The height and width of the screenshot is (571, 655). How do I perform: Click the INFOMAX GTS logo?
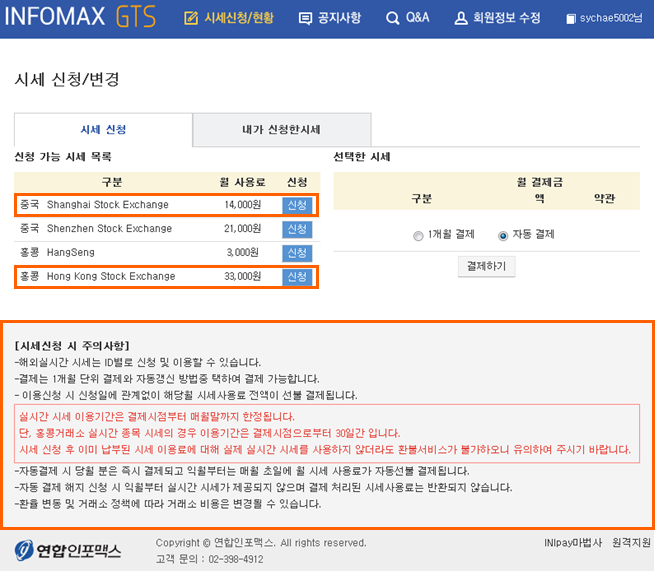tap(80, 17)
